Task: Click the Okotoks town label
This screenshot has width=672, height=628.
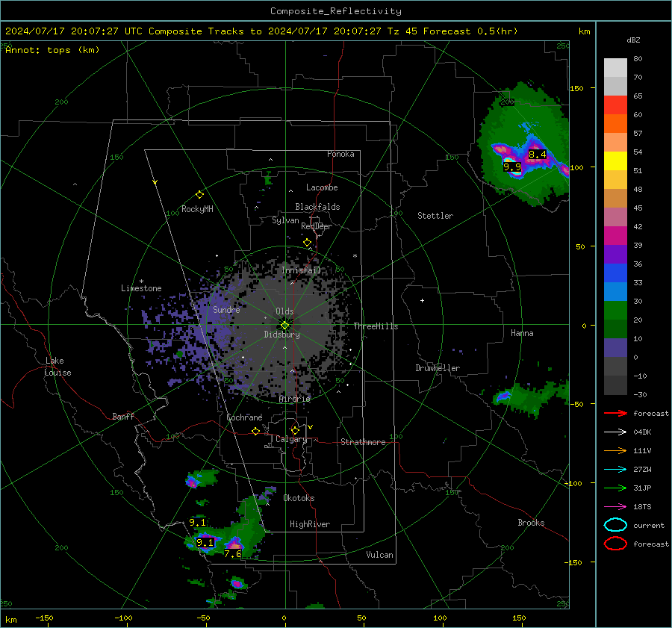Action: (299, 498)
